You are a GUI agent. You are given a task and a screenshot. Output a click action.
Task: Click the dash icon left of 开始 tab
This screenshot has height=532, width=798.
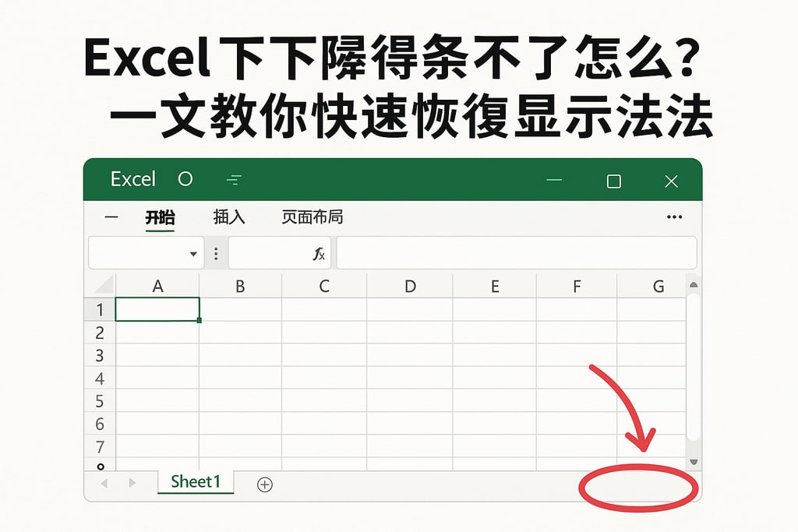click(x=111, y=217)
